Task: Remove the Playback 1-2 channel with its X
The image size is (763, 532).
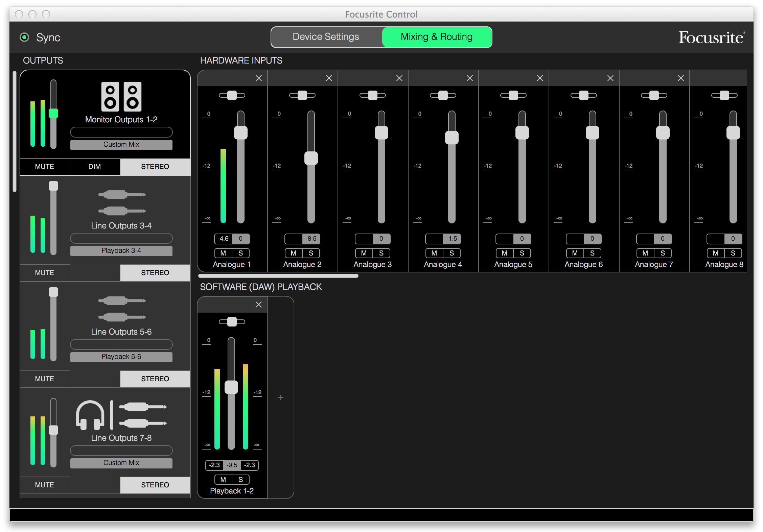Action: [259, 305]
